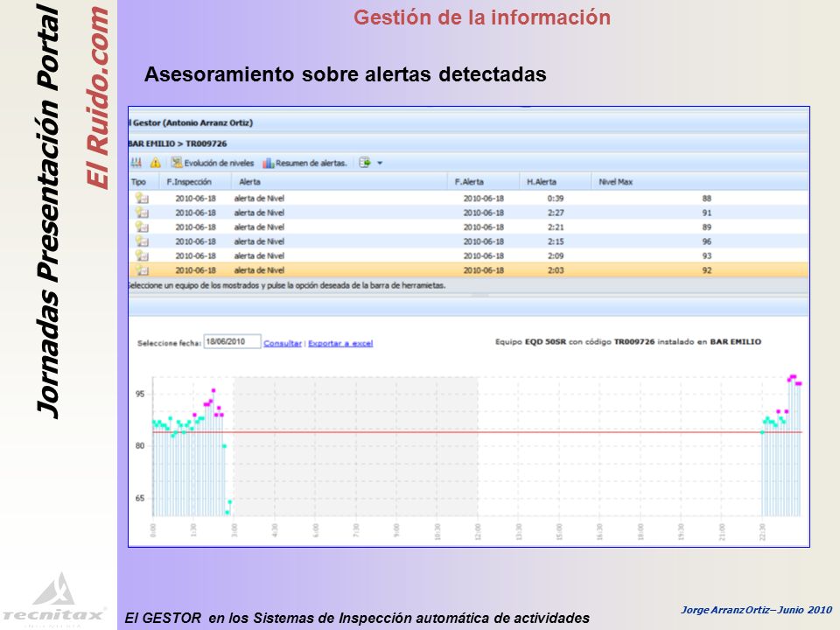Select alert time cell 2:15
Screen dimensions: 840x630
pyautogui.click(x=555, y=241)
